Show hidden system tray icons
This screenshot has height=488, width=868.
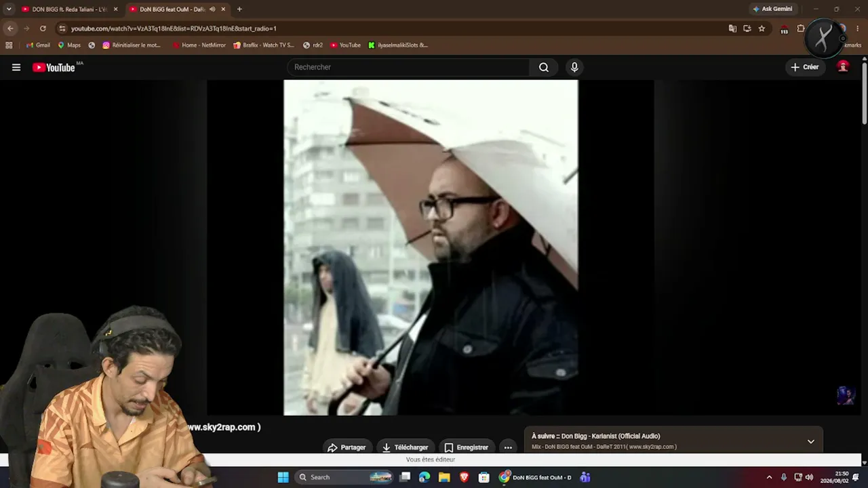[x=769, y=477]
